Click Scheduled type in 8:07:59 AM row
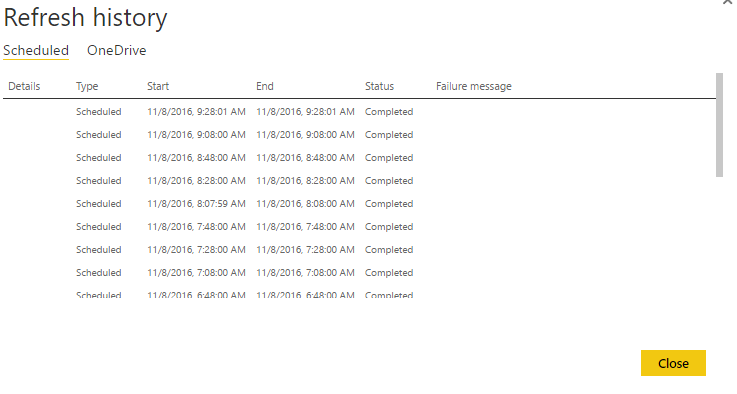 pyautogui.click(x=99, y=204)
